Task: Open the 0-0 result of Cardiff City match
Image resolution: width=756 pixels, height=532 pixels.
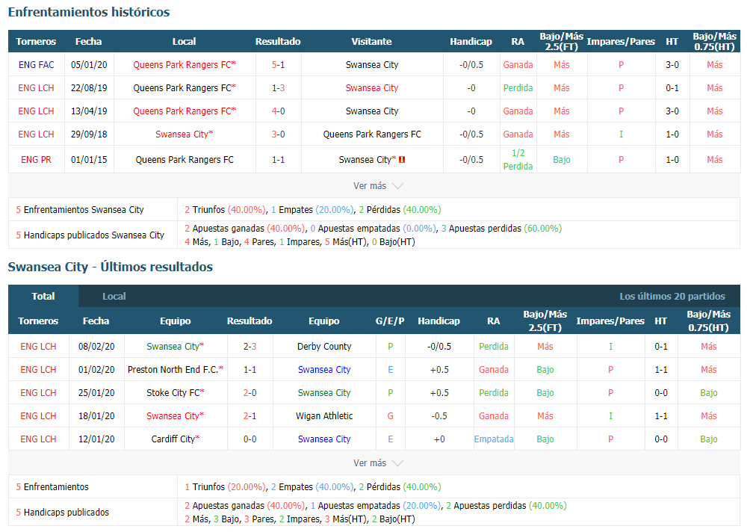Action: (x=250, y=439)
